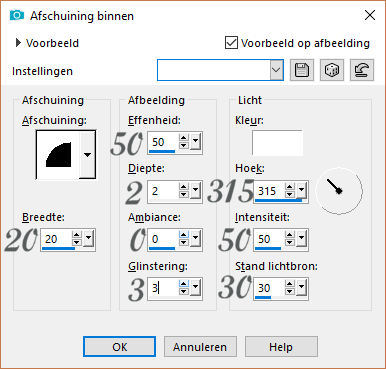The height and width of the screenshot is (369, 386).
Task: Open the Afschuining bevel shape dropdown
Action: tap(87, 155)
